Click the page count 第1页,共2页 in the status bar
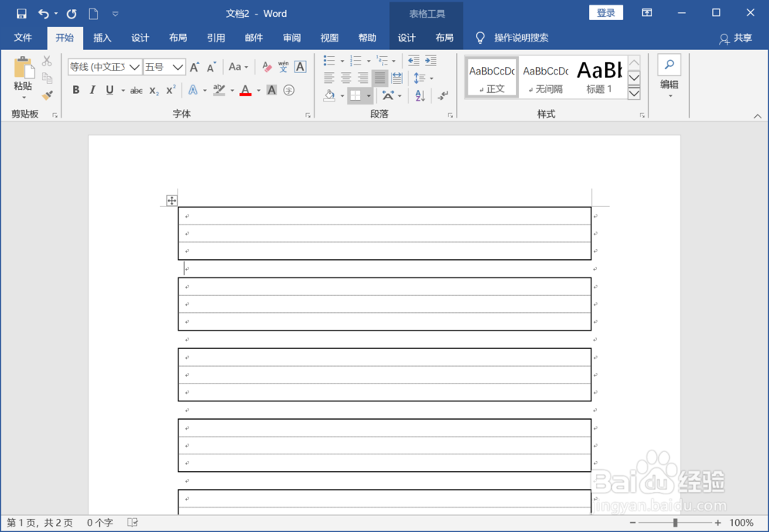Screen dimensions: 769x532 pyautogui.click(x=40, y=523)
